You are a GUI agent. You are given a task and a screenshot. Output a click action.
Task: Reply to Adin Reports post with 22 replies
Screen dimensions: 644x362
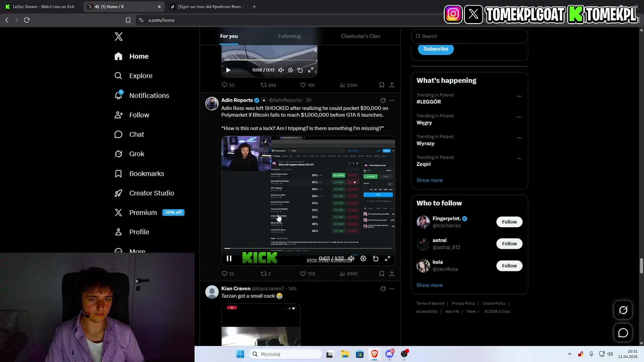pos(228,274)
